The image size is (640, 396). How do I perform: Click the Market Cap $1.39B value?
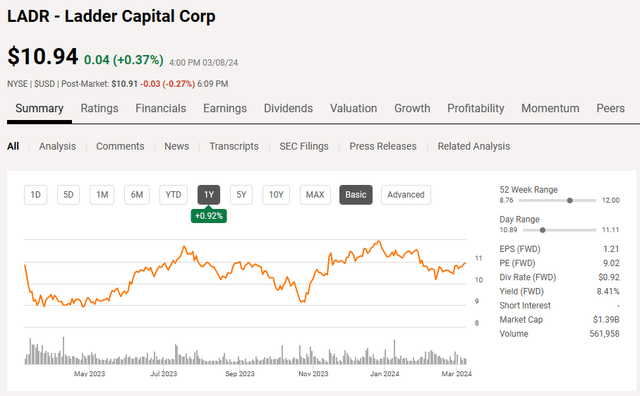(x=606, y=320)
